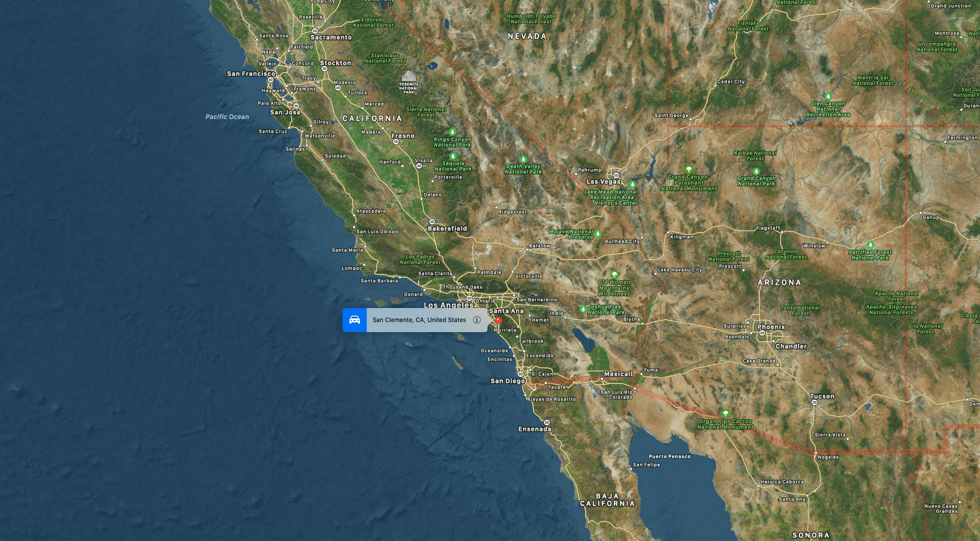
Task: Click Grand Canyon National Park tree icon
Action: (x=756, y=171)
